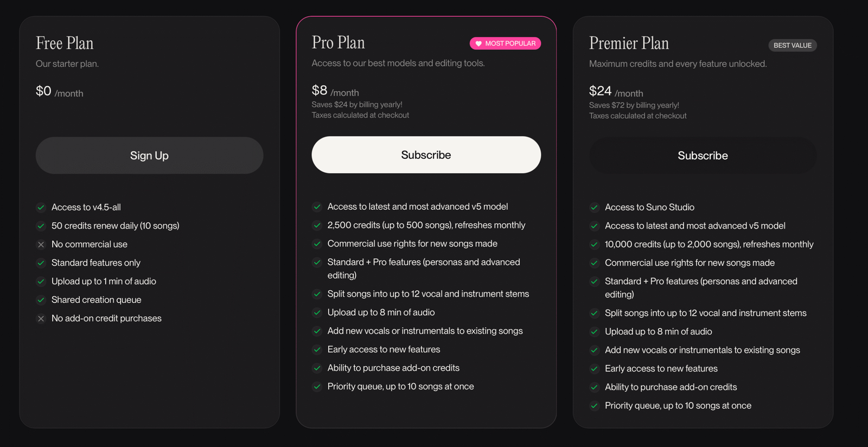
Task: Click the Free Plan $0 price label
Action: [x=43, y=91]
